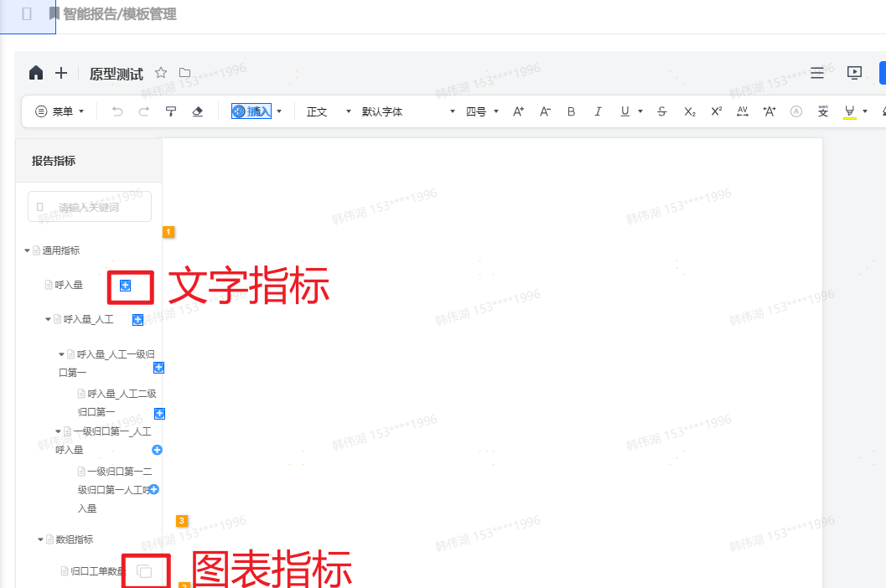Open the presentation play mode icon

[x=854, y=73]
